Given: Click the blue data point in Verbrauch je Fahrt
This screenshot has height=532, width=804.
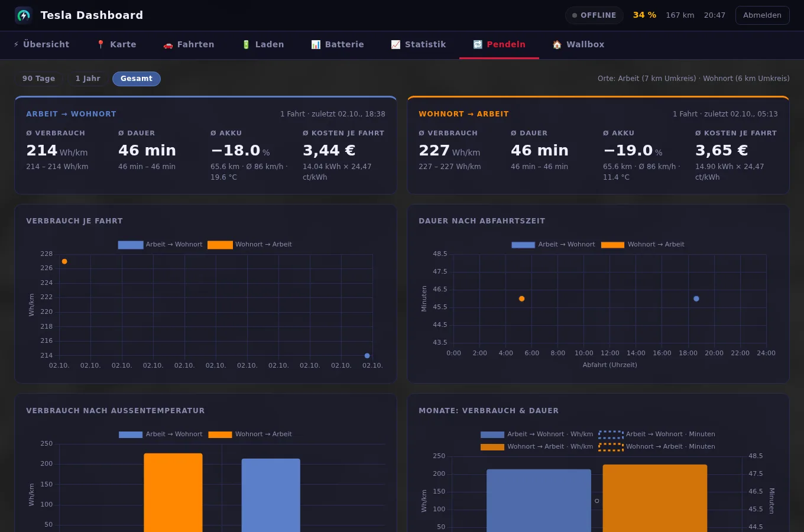Looking at the screenshot, I should pyautogui.click(x=367, y=356).
